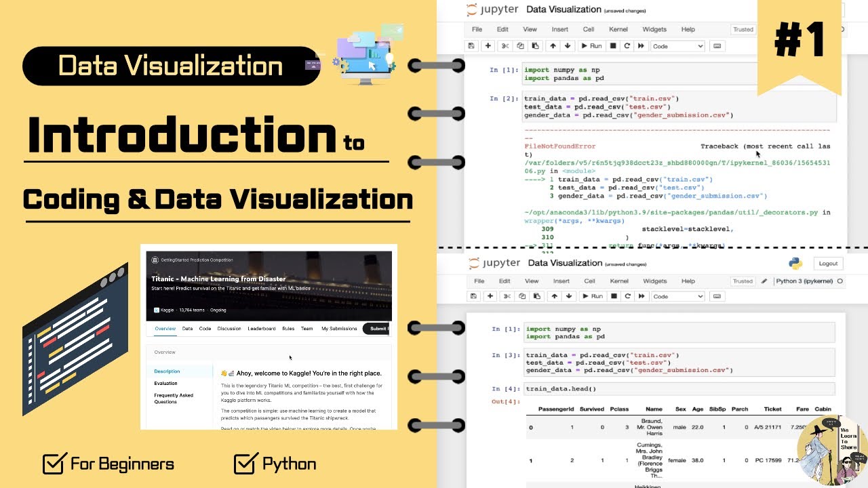868x488 pixels.
Task: Open Edit menu in lower Jupyter window
Action: 505,281
